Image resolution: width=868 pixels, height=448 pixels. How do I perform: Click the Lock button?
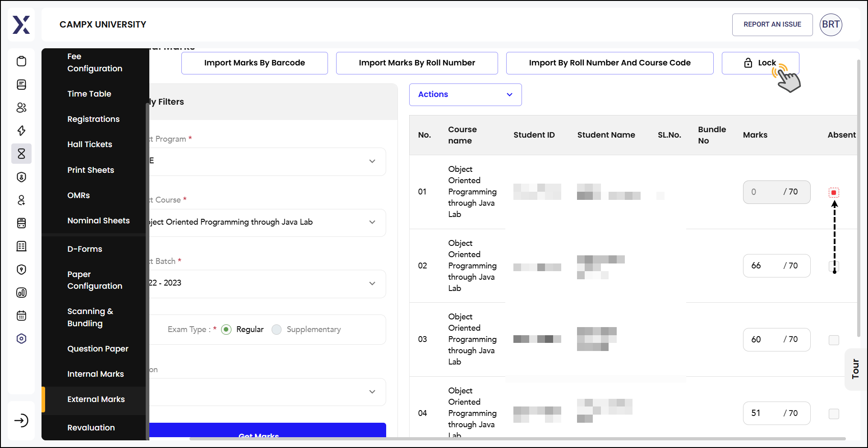click(760, 63)
